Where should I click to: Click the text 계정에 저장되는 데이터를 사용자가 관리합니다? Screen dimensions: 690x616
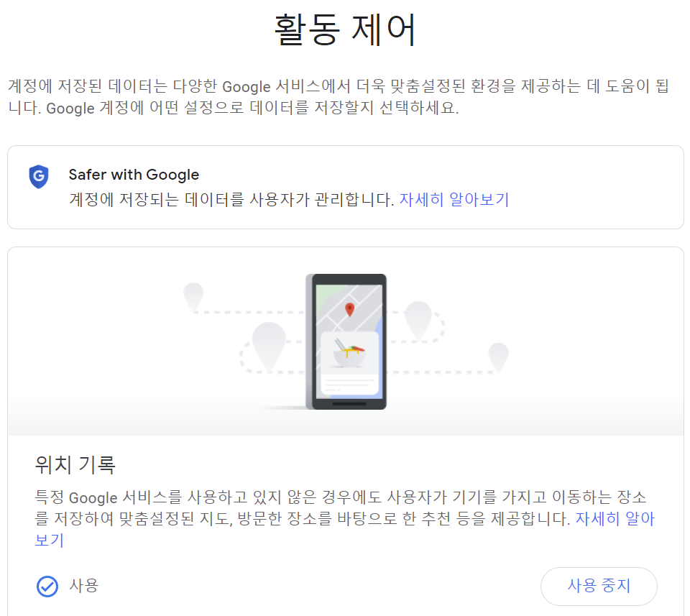(231, 199)
